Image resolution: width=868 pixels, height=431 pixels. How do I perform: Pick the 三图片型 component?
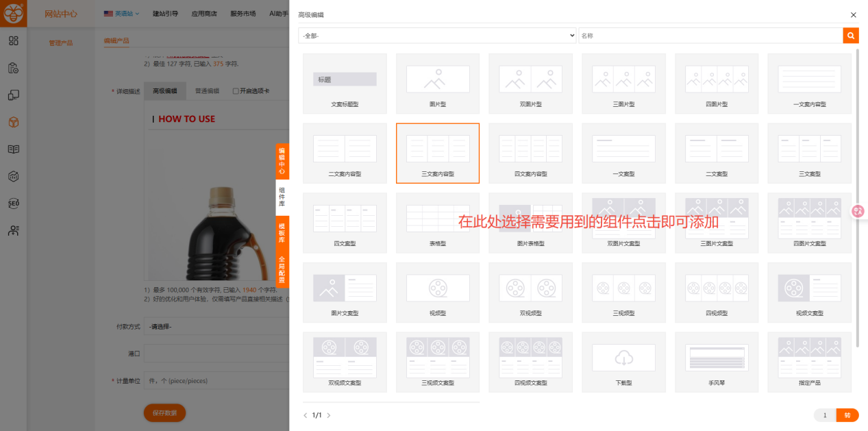tap(623, 84)
